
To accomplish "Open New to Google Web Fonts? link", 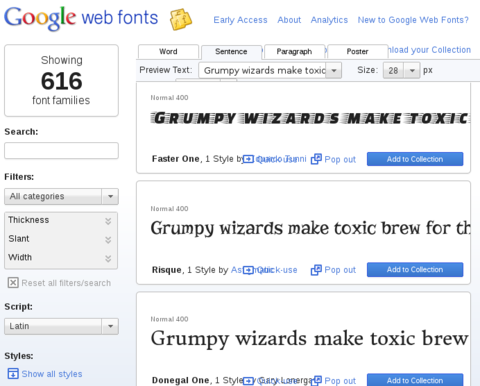I will (413, 20).
